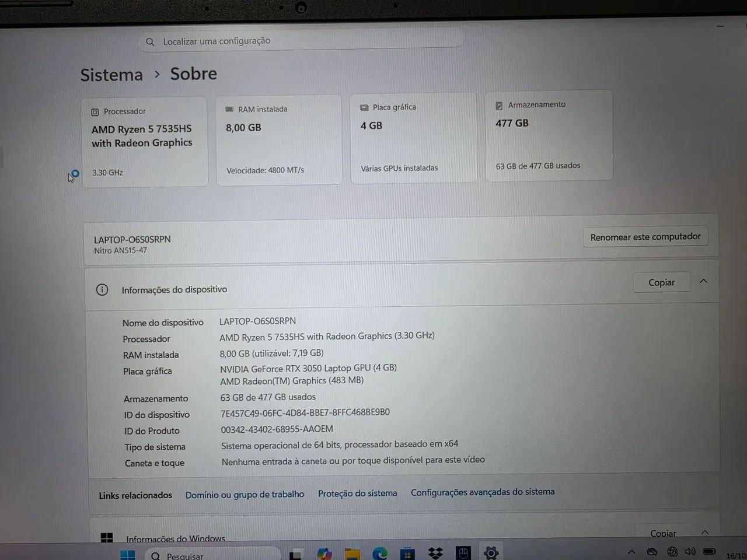The width and height of the screenshot is (747, 560).
Task: Click the 'Nitro AN515-47' model name
Action: coord(120,251)
